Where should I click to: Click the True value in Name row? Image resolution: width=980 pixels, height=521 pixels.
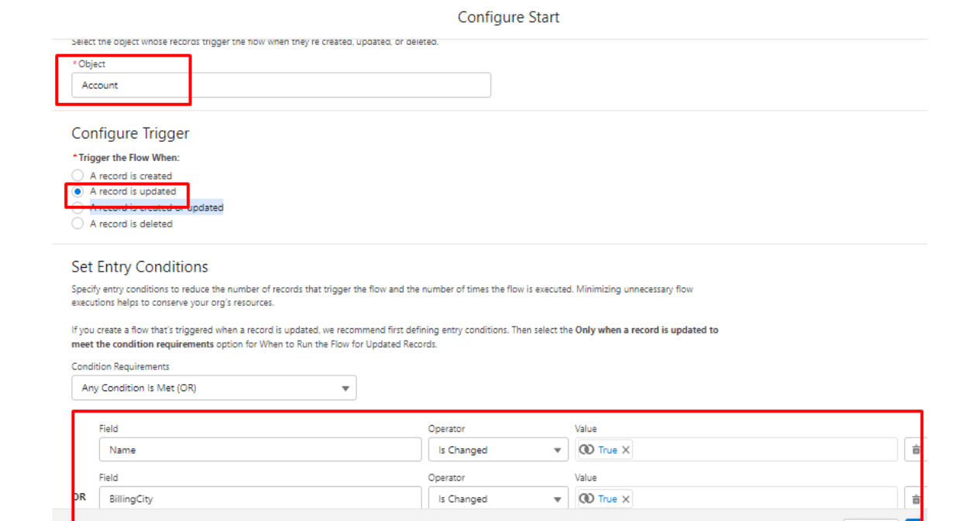(x=607, y=450)
